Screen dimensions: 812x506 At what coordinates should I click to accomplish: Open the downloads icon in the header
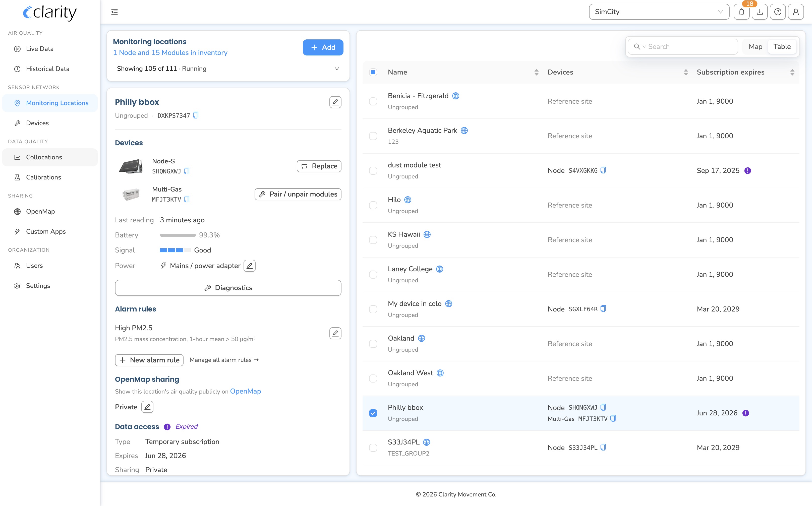760,12
